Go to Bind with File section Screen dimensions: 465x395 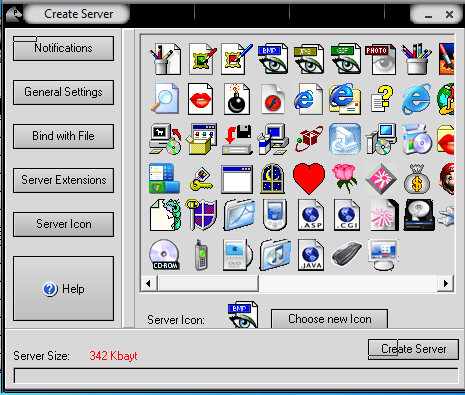coord(63,136)
